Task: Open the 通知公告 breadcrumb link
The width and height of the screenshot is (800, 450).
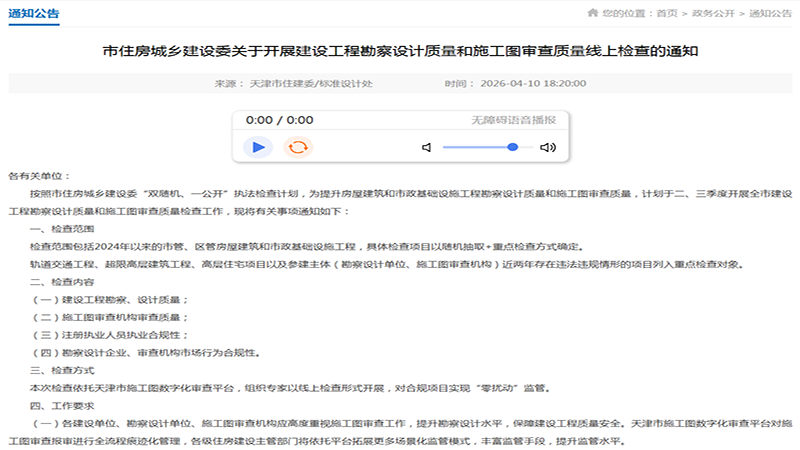Action: click(x=770, y=13)
